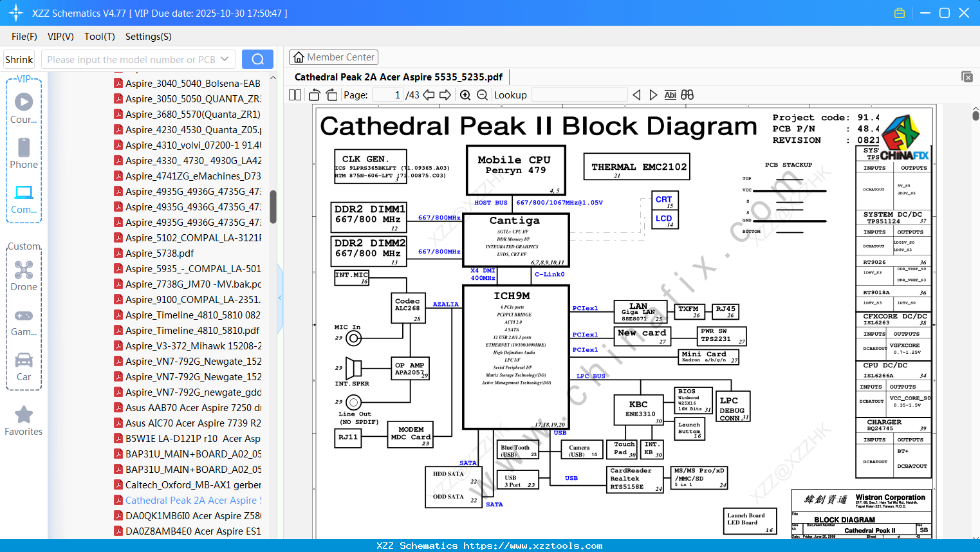This screenshot has width=980, height=552.
Task: Go to previous page arrow
Action: [x=429, y=95]
